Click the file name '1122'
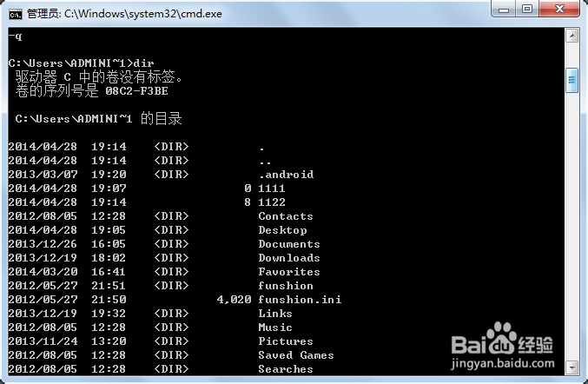The image size is (588, 384). 272,202
